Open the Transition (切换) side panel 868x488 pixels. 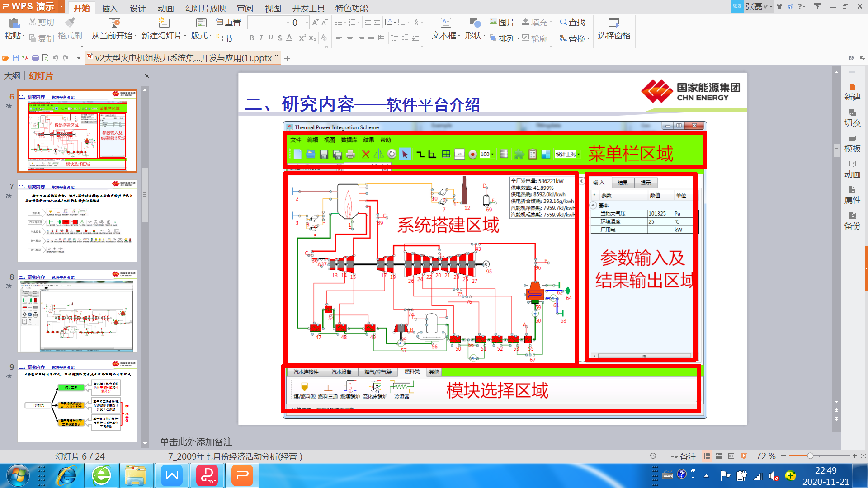852,117
